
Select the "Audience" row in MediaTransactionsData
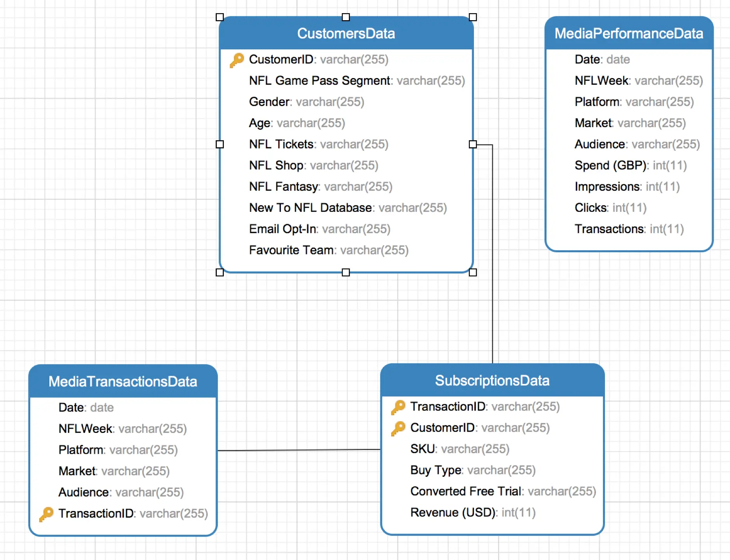pos(121,492)
